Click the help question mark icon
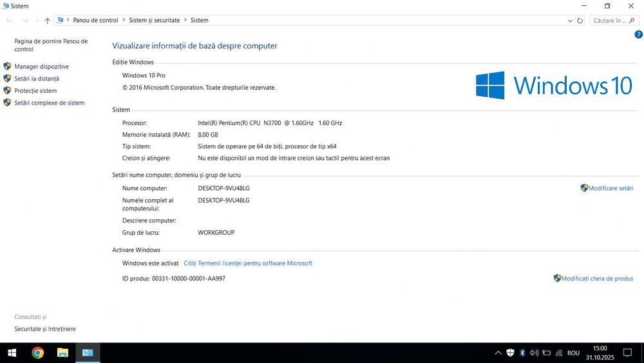644x363 pixels. click(638, 35)
